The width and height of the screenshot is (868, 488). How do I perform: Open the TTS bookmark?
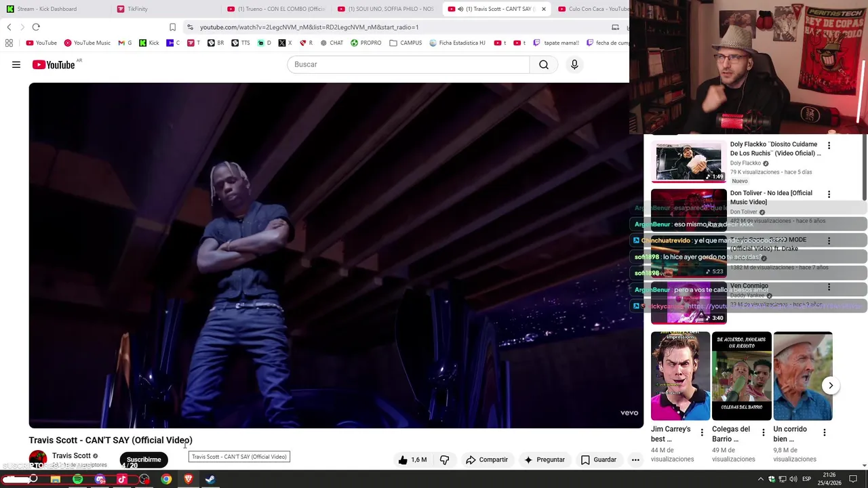pyautogui.click(x=241, y=43)
